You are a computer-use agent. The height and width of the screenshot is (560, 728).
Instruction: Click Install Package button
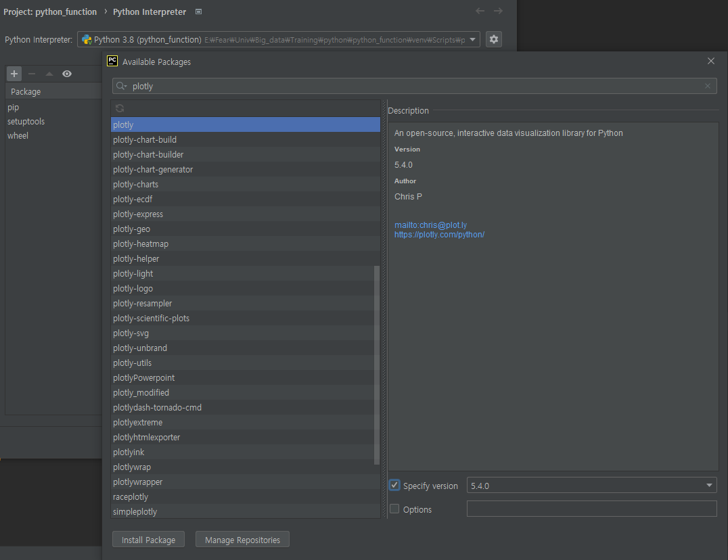pos(149,540)
